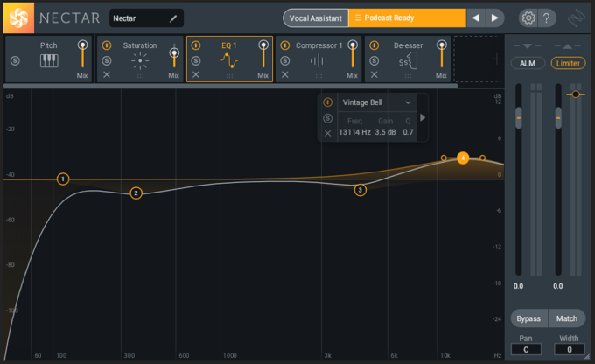Viewport: 595px width, 364px height.
Task: Remove the De-esser module
Action: (374, 74)
